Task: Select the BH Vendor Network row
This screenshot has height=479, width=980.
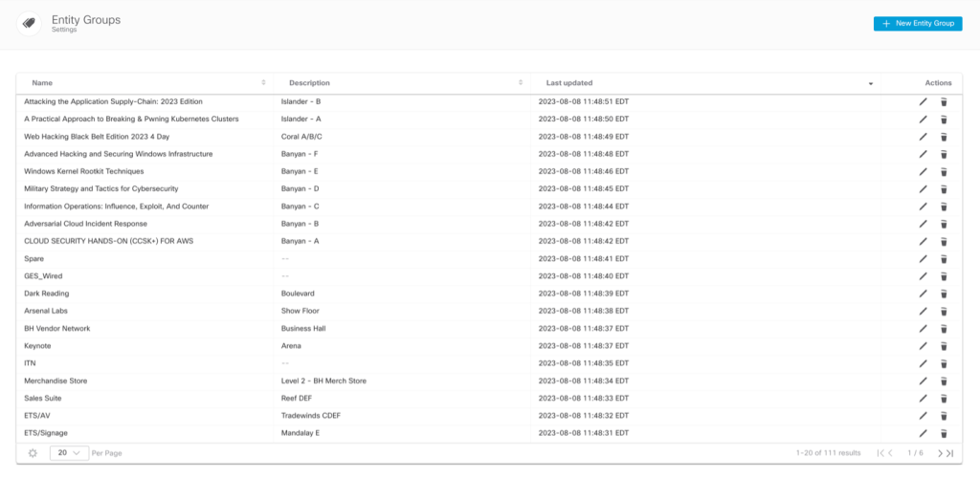Action: pyautogui.click(x=57, y=328)
